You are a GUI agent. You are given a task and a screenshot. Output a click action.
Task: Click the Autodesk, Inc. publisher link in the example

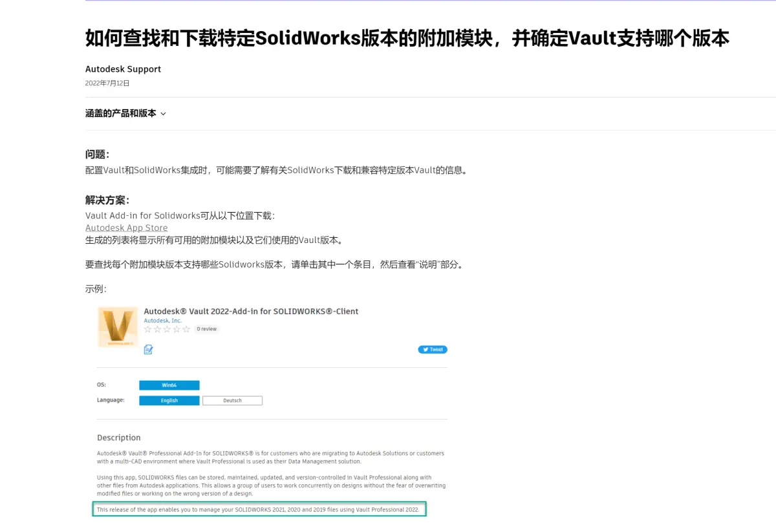(162, 321)
